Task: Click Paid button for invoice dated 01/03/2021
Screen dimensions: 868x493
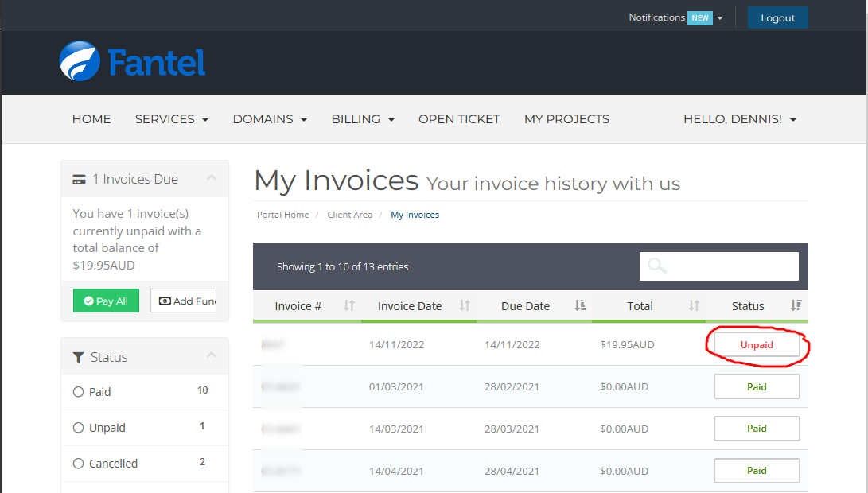Action: point(757,386)
